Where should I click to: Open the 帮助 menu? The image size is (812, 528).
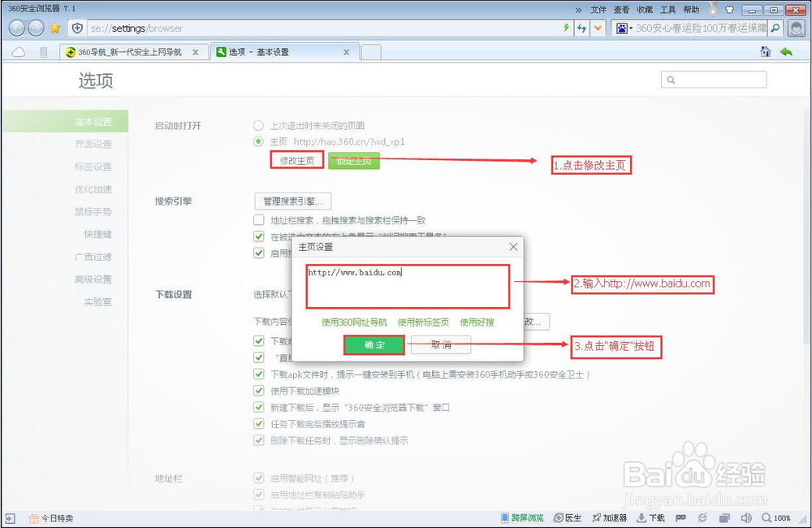pyautogui.click(x=691, y=10)
